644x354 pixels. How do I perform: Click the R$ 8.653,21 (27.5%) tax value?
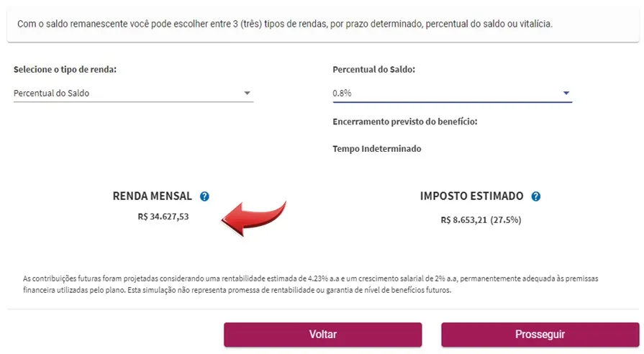point(481,219)
